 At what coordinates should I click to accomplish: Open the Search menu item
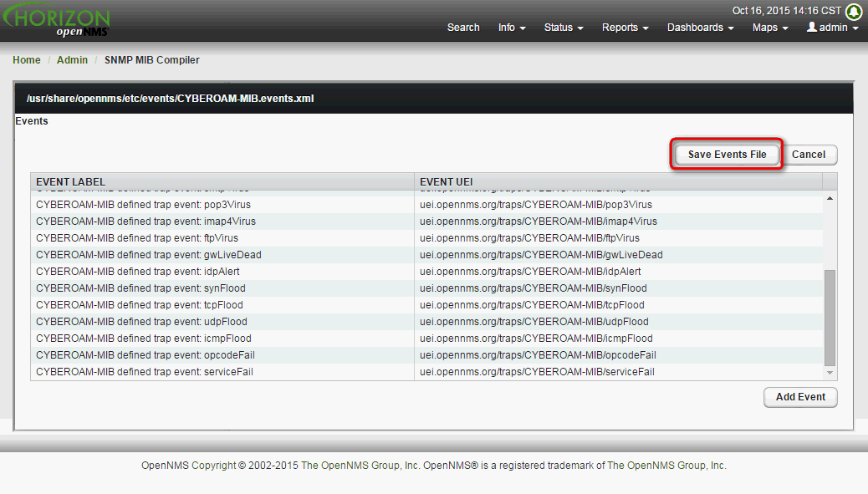tap(462, 28)
